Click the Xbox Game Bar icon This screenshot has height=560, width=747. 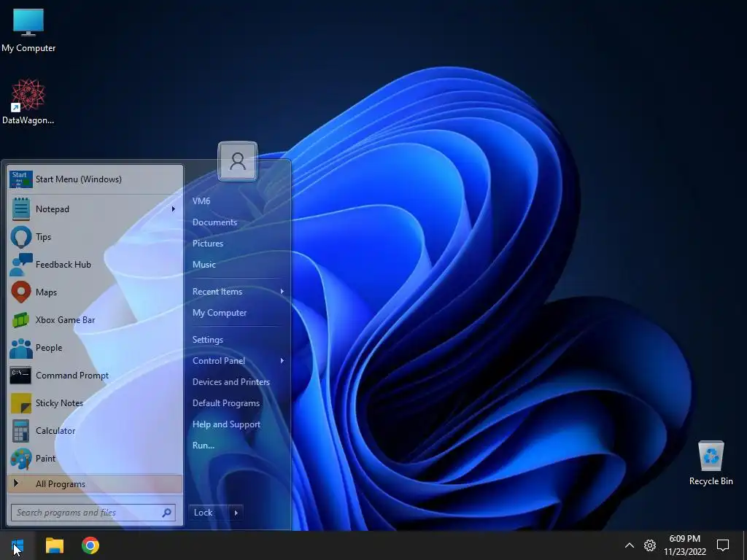point(21,320)
